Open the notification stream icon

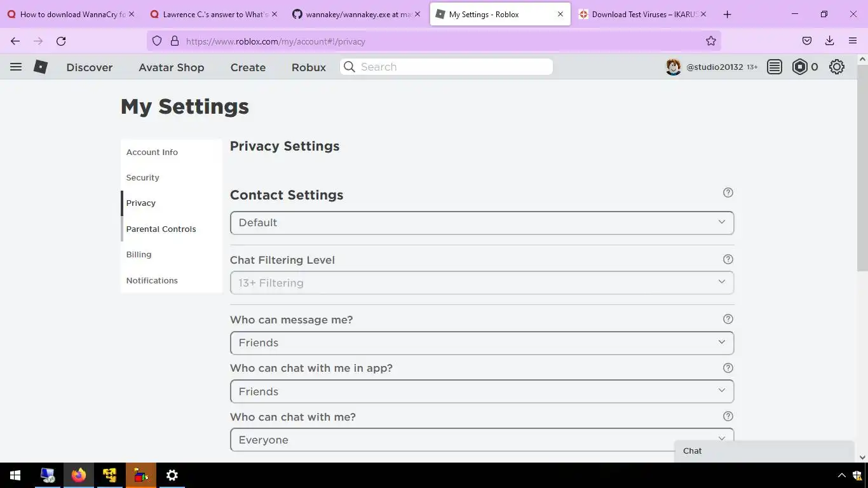[x=774, y=67]
